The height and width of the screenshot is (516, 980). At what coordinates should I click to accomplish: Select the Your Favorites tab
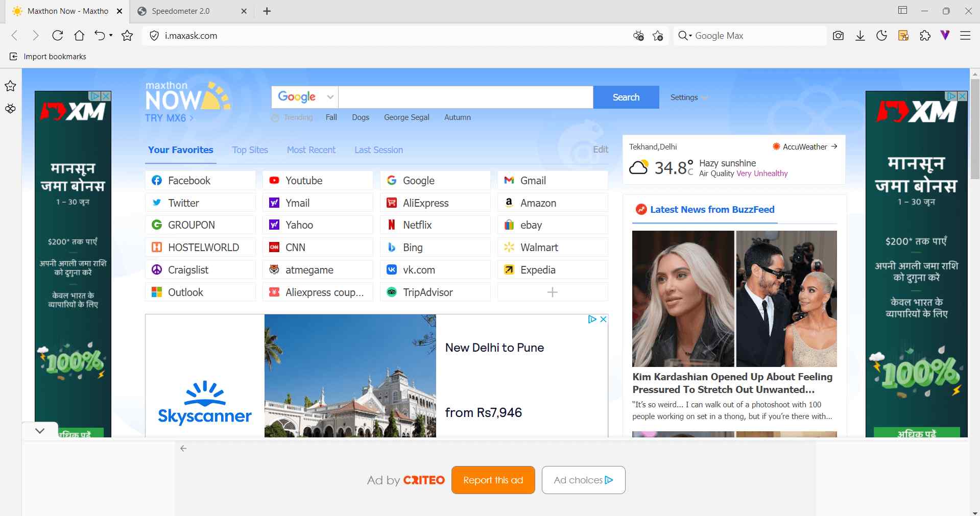point(181,150)
